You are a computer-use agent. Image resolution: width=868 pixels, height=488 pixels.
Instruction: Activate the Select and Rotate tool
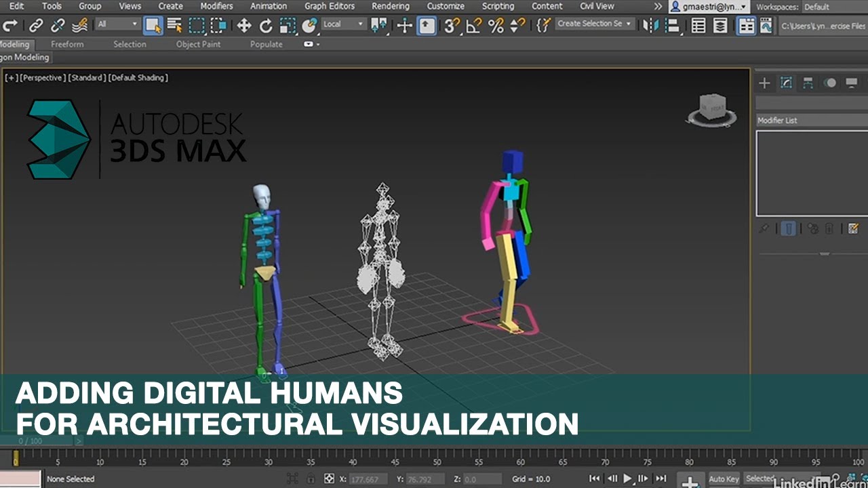tap(266, 26)
